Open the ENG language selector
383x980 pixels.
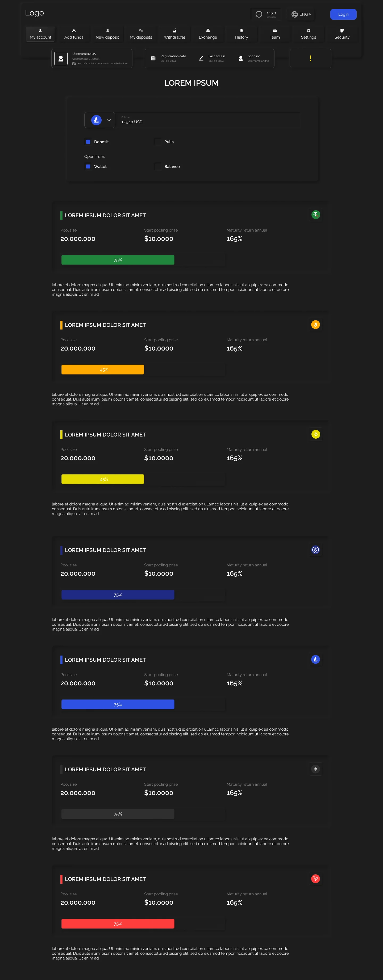301,14
